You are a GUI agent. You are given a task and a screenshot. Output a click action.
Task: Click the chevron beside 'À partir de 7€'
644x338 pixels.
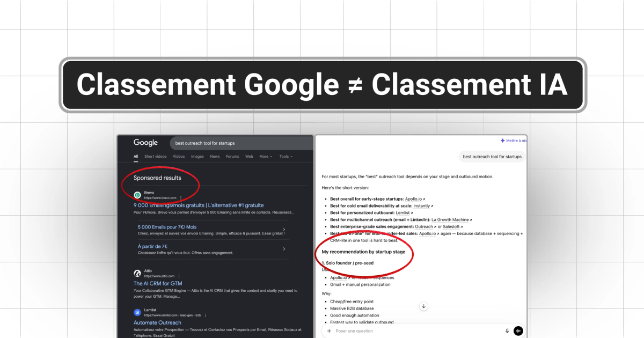(284, 249)
